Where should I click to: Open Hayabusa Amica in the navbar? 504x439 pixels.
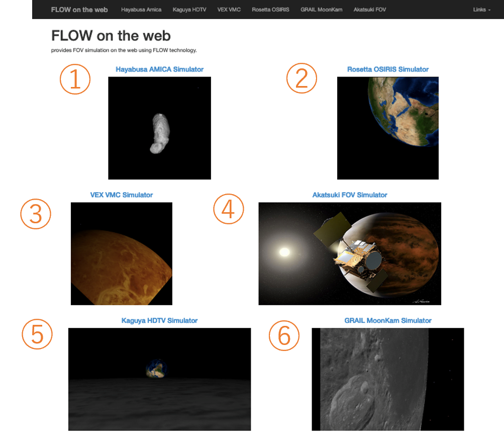click(141, 10)
